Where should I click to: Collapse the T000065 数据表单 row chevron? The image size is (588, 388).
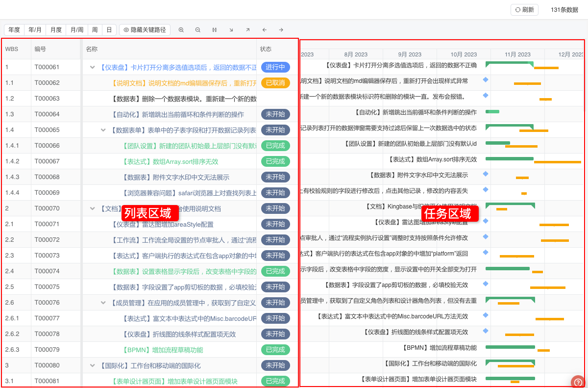pos(103,130)
